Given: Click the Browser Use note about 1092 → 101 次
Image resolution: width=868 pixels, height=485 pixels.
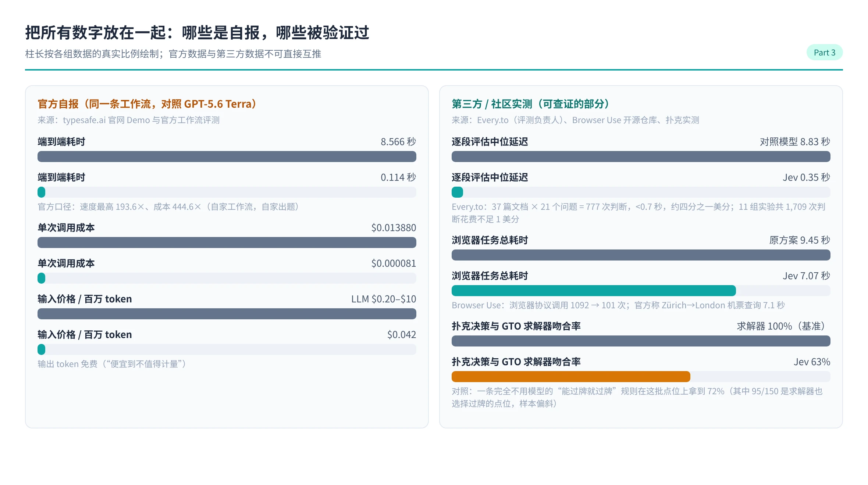Looking at the screenshot, I should tap(618, 305).
